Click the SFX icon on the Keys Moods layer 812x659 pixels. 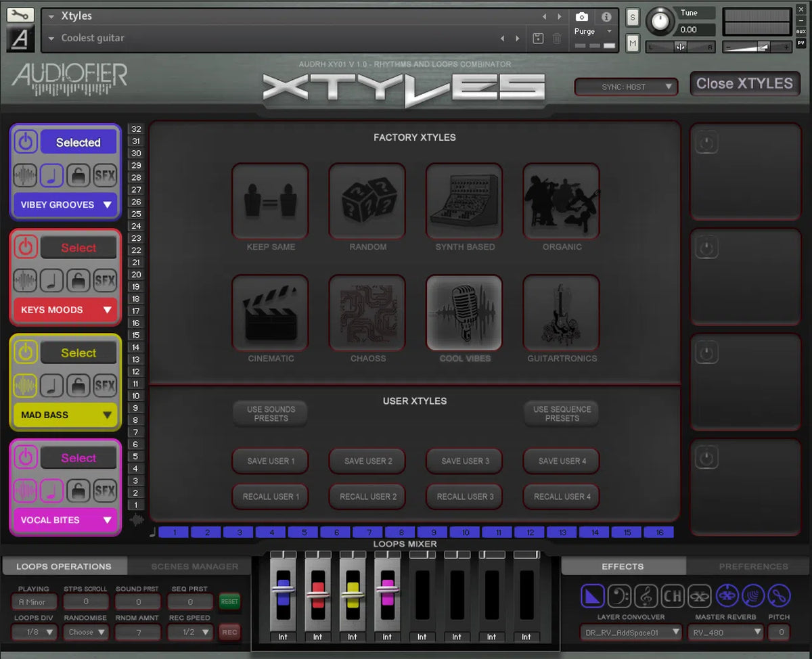pyautogui.click(x=106, y=280)
